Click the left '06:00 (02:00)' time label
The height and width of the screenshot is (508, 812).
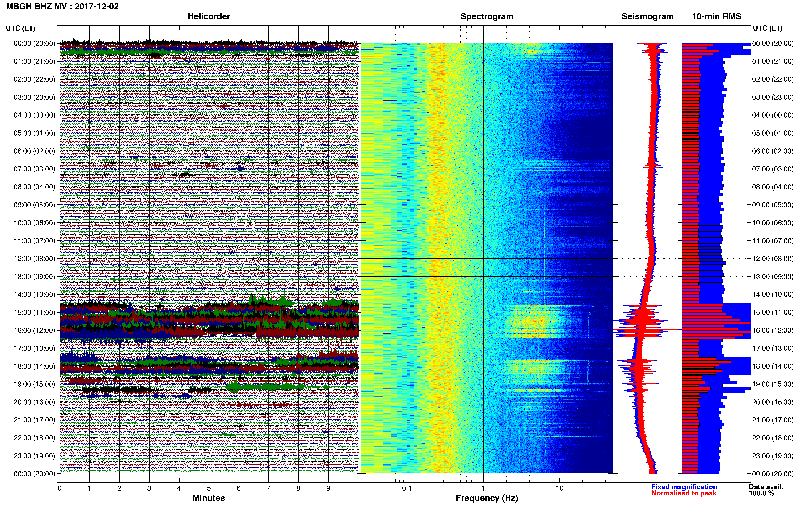coord(34,151)
